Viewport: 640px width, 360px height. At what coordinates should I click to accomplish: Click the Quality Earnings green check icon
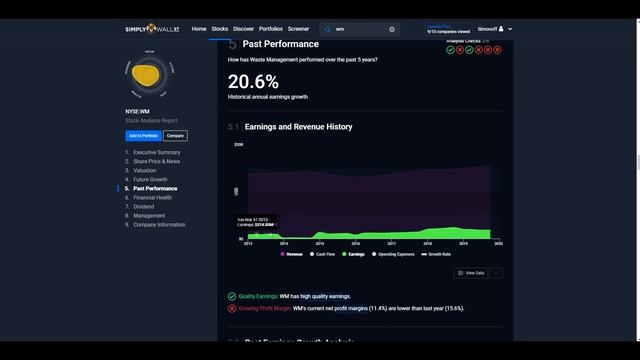coord(232,296)
